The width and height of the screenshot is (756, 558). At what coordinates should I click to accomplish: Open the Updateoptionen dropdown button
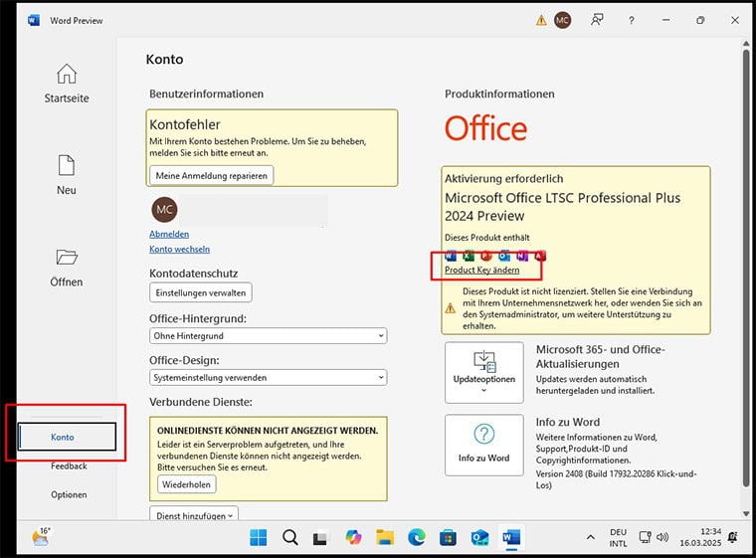click(x=483, y=373)
